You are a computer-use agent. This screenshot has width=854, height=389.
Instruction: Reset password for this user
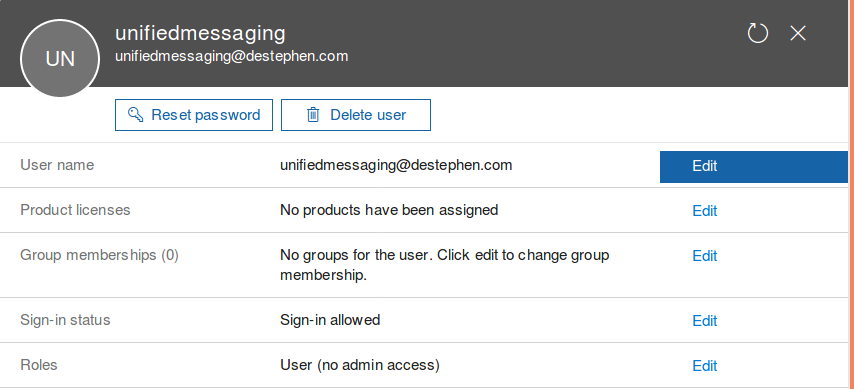pos(194,115)
